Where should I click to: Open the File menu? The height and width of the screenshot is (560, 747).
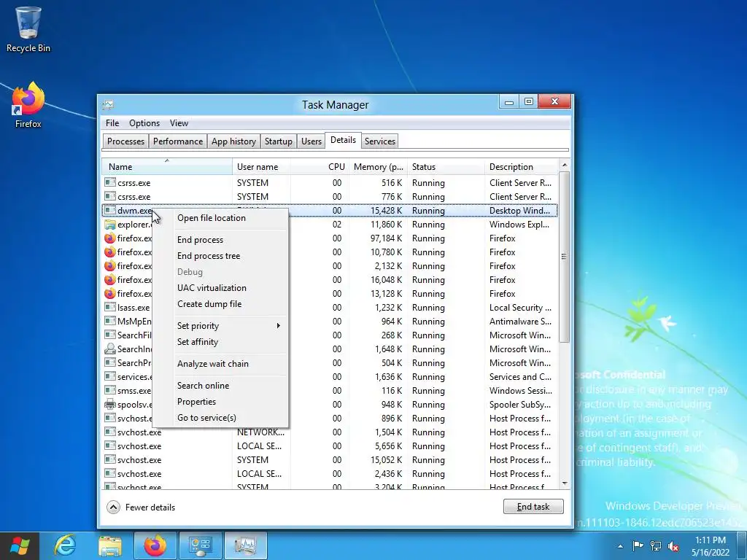[112, 122]
